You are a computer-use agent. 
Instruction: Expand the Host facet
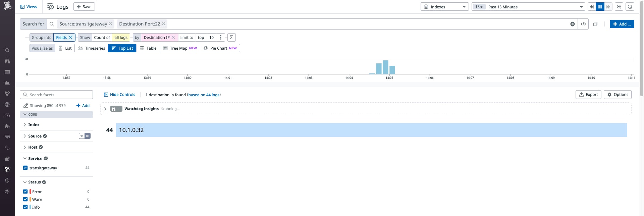33,147
